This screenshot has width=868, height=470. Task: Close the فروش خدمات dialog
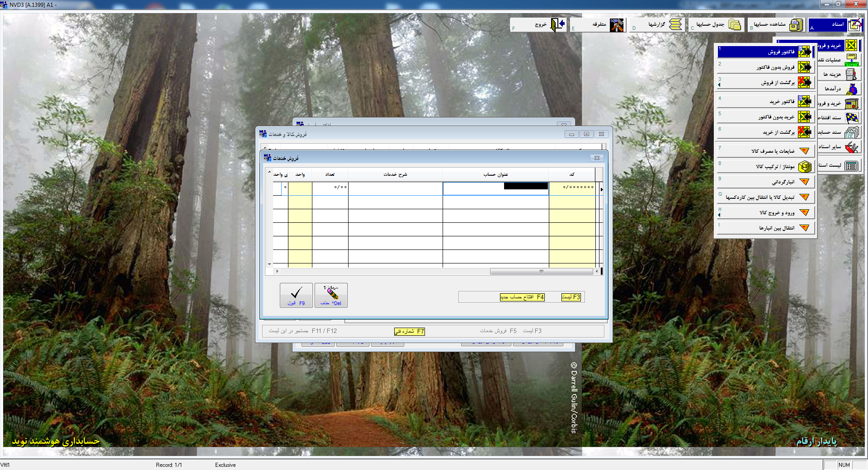[x=597, y=158]
